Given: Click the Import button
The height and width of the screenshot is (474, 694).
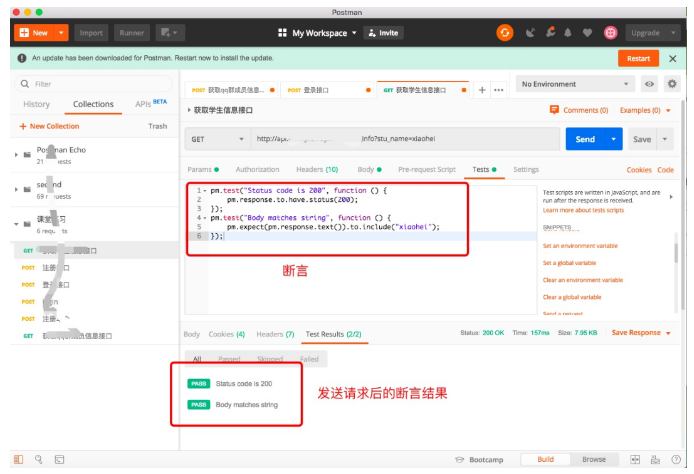Looking at the screenshot, I should 91,33.
